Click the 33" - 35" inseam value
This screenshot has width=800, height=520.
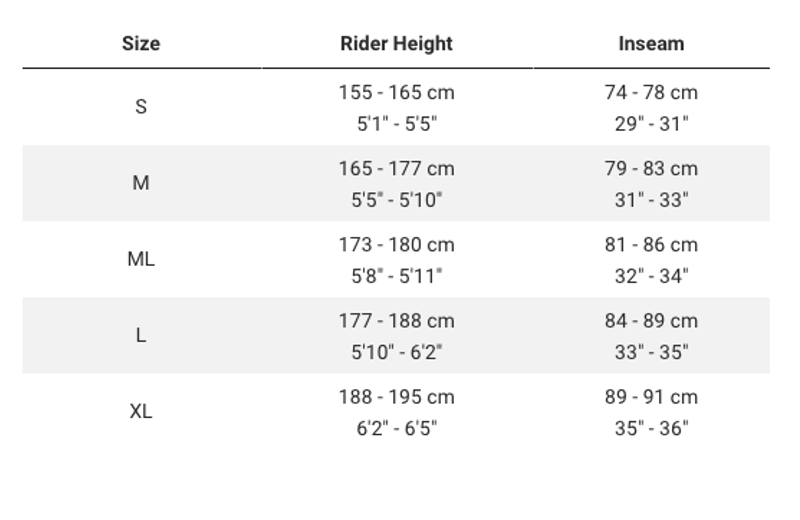tap(651, 352)
